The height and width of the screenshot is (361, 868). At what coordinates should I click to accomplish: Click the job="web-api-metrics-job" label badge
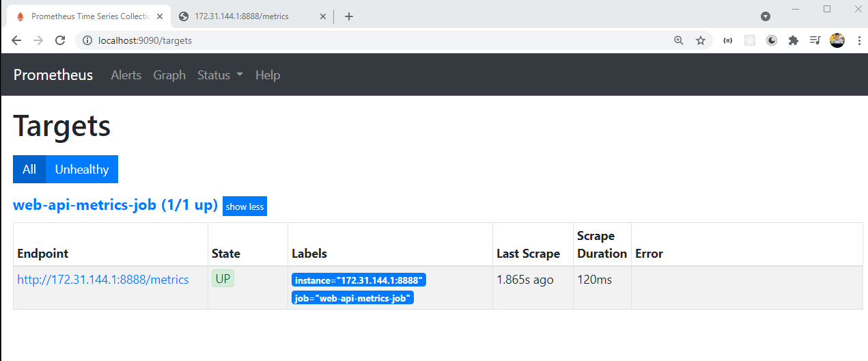pyautogui.click(x=352, y=298)
